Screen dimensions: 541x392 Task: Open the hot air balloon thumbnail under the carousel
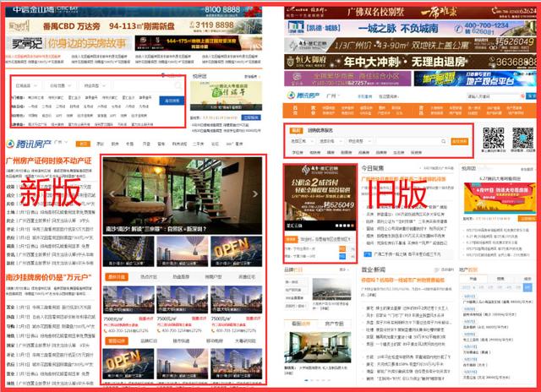tap(183, 251)
